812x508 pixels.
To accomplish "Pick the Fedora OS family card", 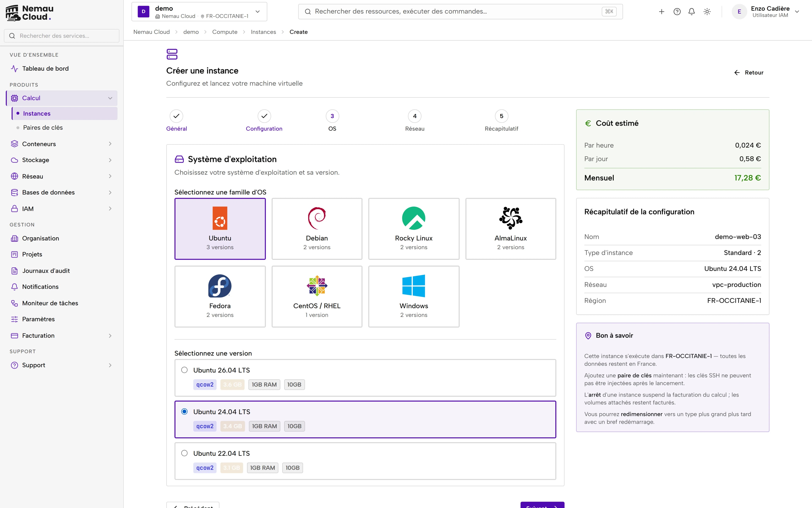I will (220, 296).
